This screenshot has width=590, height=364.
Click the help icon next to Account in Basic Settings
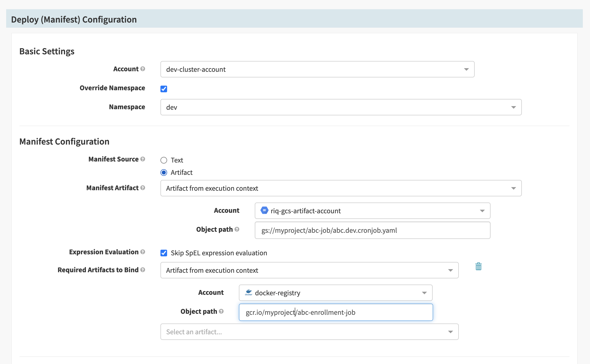click(x=143, y=69)
